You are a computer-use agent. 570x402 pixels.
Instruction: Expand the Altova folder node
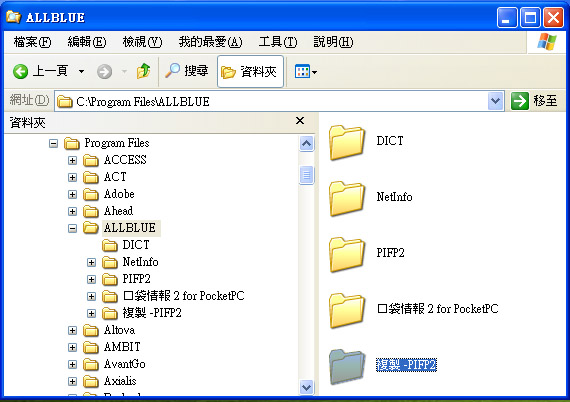click(x=72, y=330)
